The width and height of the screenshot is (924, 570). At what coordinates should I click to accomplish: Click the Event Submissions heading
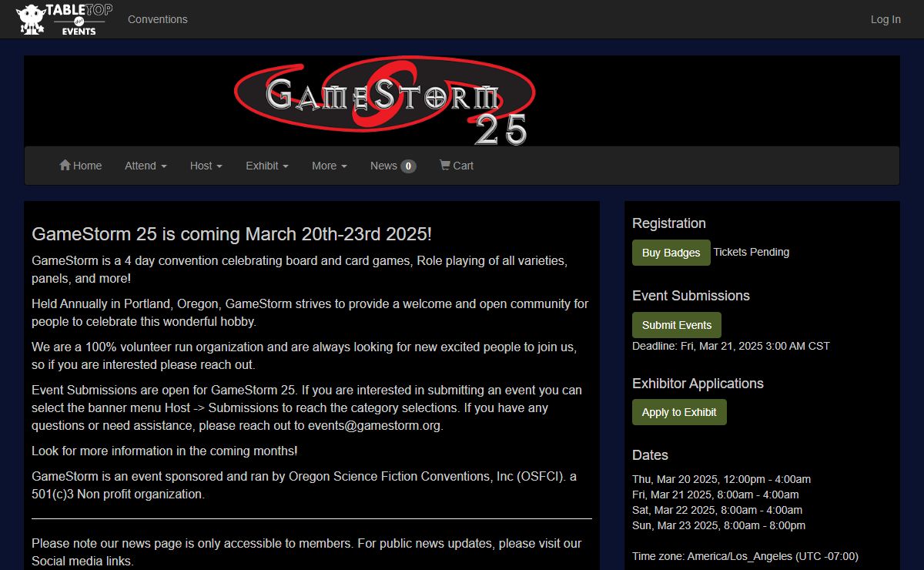(x=691, y=296)
